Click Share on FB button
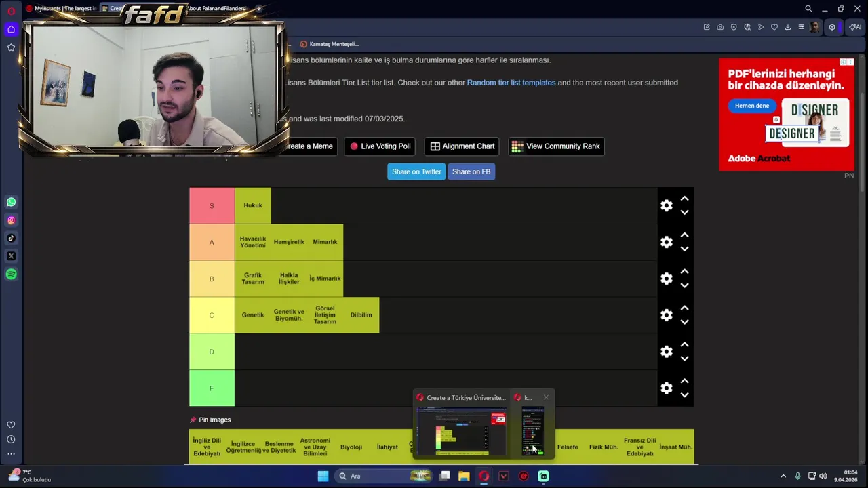Screen dimensions: 868x488 click(x=471, y=171)
